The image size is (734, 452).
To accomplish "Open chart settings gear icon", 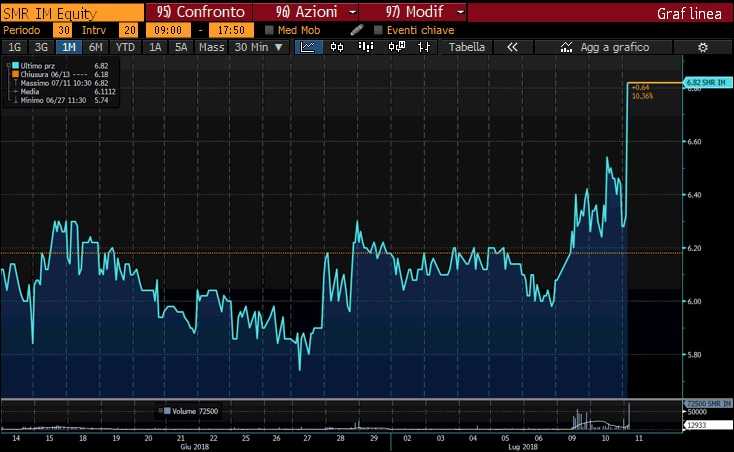I will [x=703, y=47].
